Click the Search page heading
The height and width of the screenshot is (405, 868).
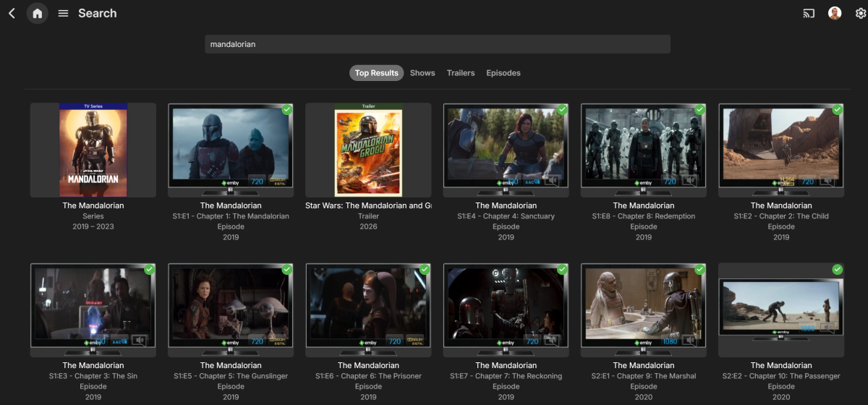[x=97, y=13]
